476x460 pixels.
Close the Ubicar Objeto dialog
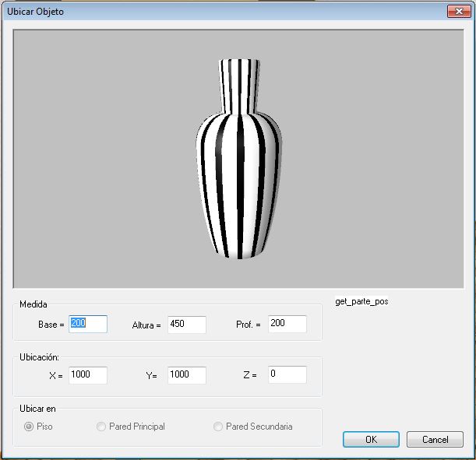click(459, 12)
